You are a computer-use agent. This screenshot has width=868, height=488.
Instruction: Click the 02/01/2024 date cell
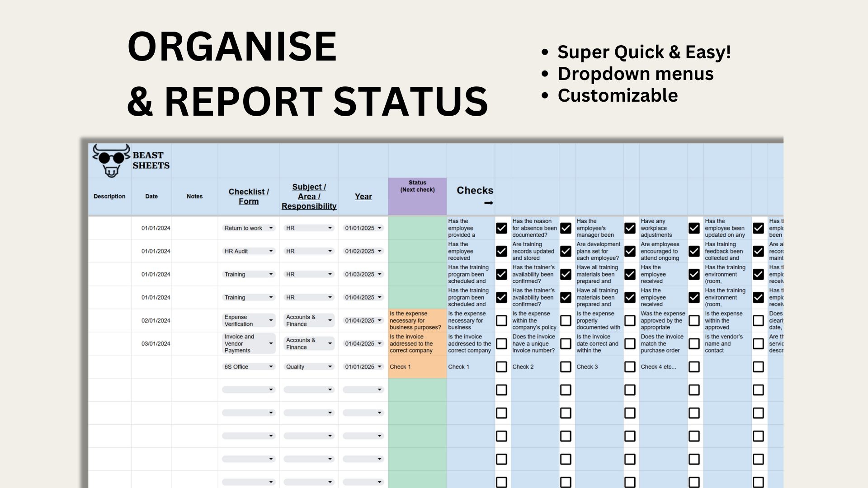pos(156,321)
